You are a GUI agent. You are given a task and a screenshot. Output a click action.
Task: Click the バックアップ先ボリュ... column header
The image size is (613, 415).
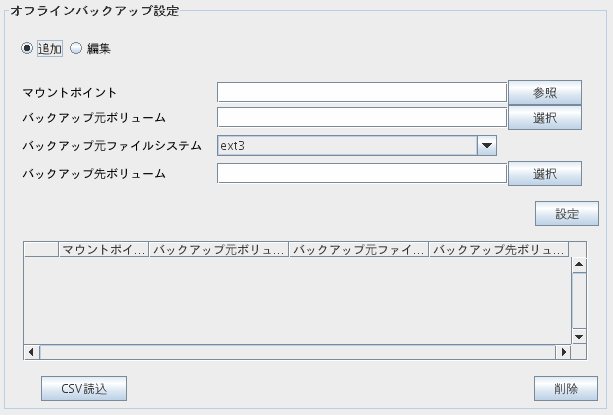pyautogui.click(x=499, y=250)
